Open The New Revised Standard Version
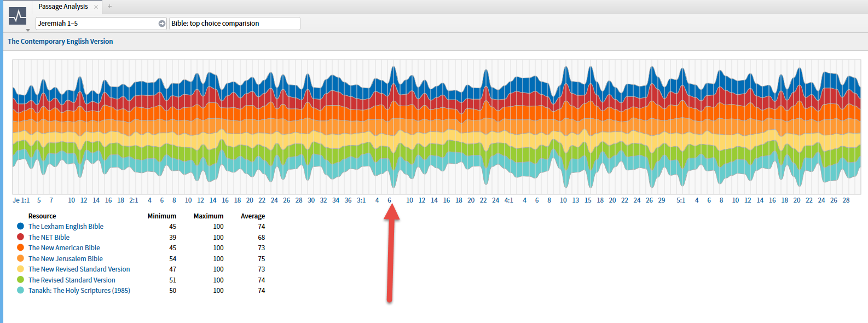Screen dimensions: 868x323 point(79,269)
